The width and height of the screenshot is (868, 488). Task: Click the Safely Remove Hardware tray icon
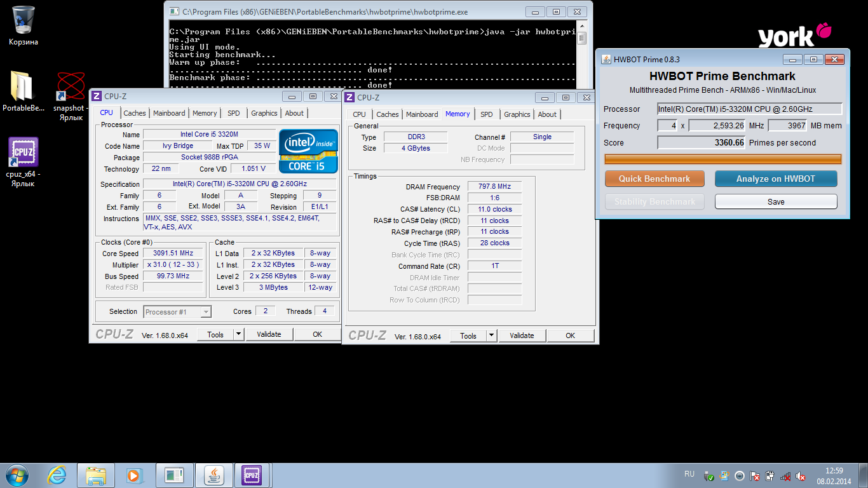709,476
